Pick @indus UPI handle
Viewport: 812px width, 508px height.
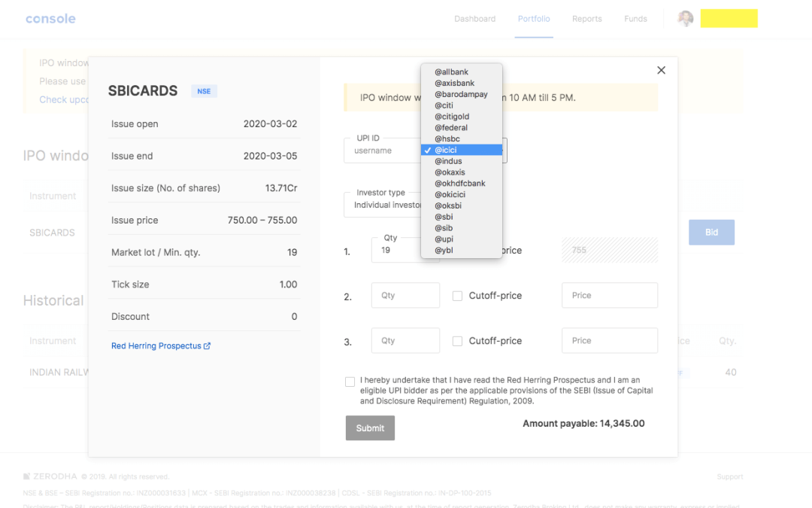tap(462, 161)
